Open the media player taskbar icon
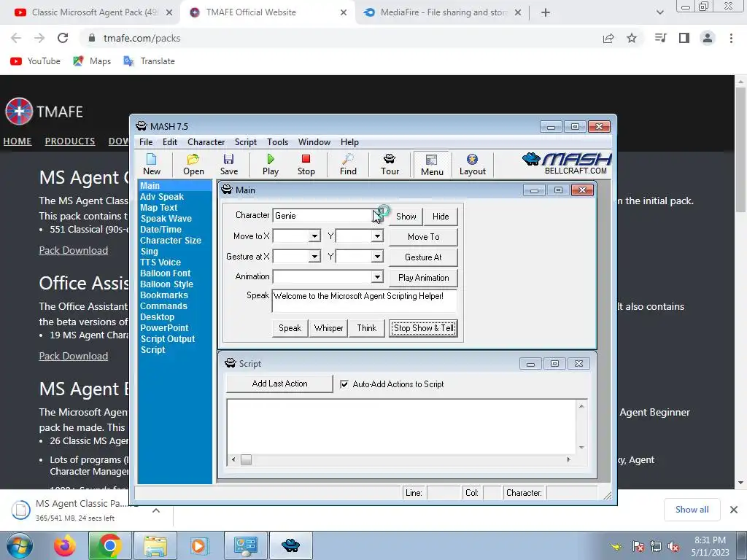The image size is (747, 560). pos(198,545)
